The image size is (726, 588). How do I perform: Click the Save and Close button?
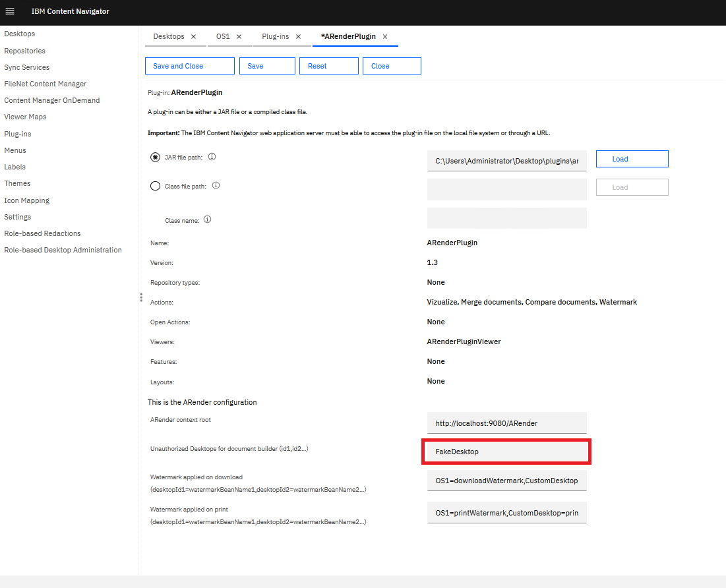click(189, 66)
